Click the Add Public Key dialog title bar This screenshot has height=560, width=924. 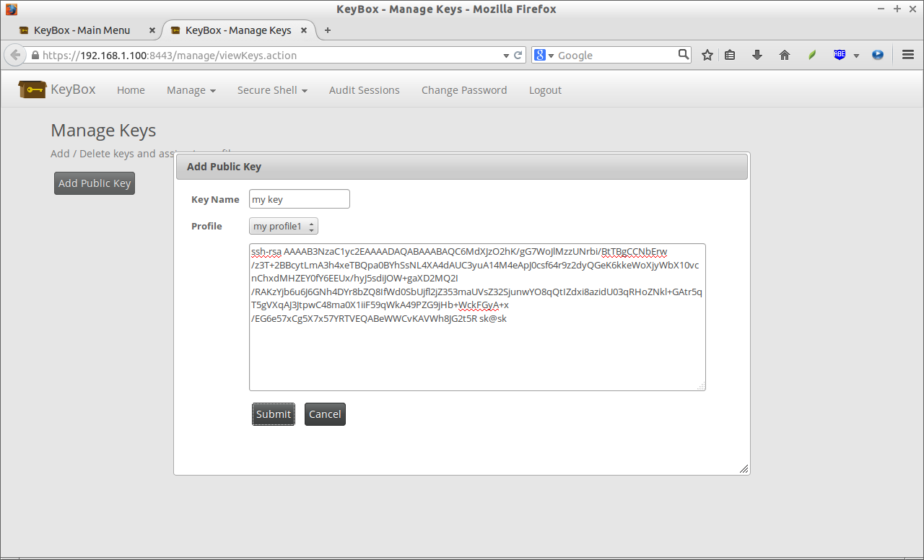tap(462, 167)
